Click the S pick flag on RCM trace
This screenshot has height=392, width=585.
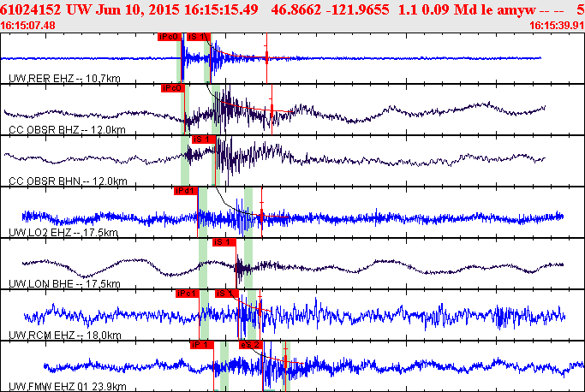pos(225,294)
